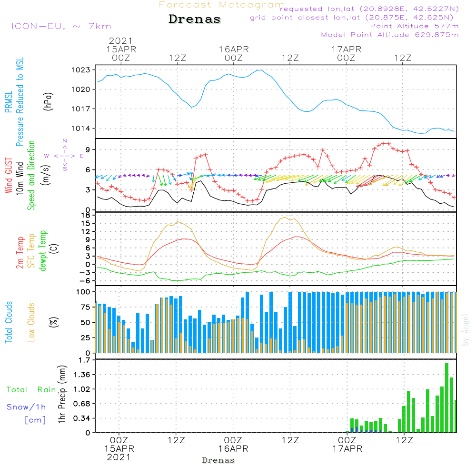Select the '(C)' temperature unit label
This screenshot has height=476, width=476.
coord(54,248)
